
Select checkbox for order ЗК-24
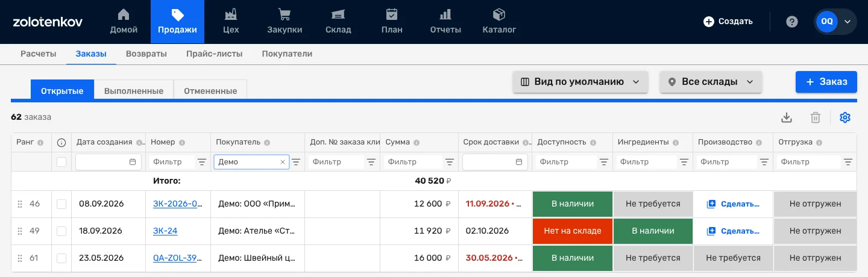pyautogui.click(x=61, y=231)
